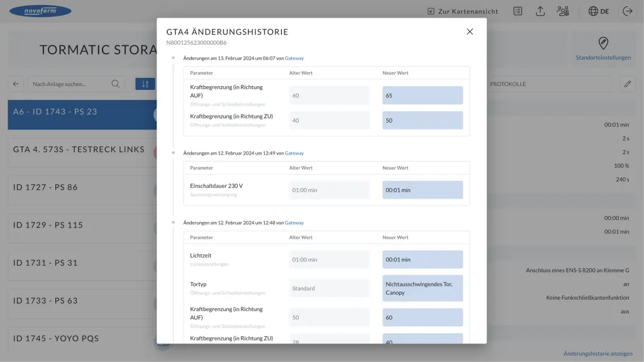Click serial number N800125623000000B6
Viewport: 644px width, 362px height.
196,42
